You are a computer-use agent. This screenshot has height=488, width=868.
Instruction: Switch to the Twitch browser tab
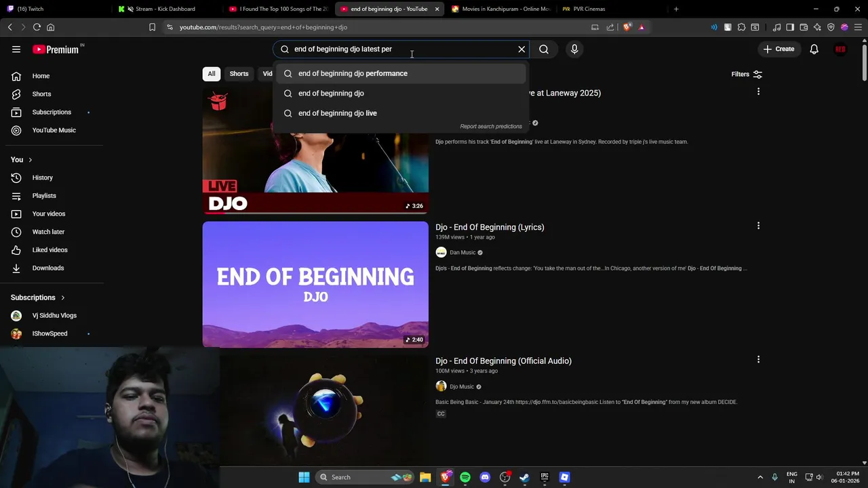click(54, 9)
